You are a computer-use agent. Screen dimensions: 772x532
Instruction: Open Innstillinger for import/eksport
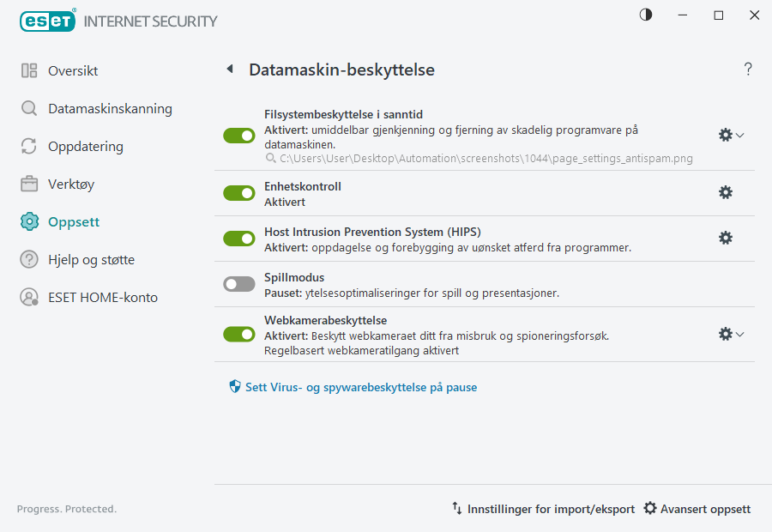(543, 508)
